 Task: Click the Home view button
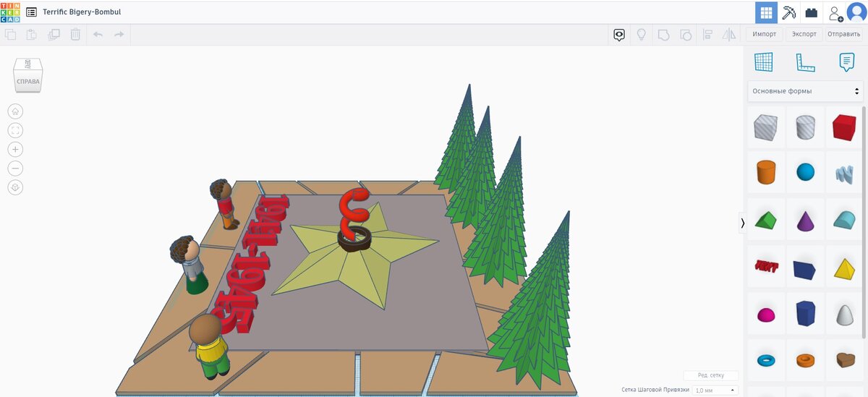pyautogui.click(x=15, y=111)
